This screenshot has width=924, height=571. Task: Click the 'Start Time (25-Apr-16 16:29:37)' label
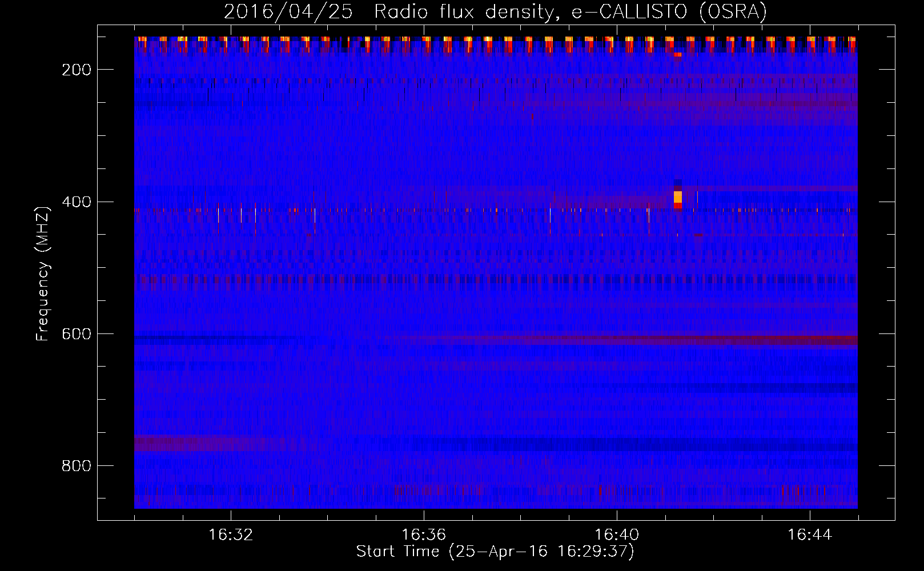tap(495, 552)
